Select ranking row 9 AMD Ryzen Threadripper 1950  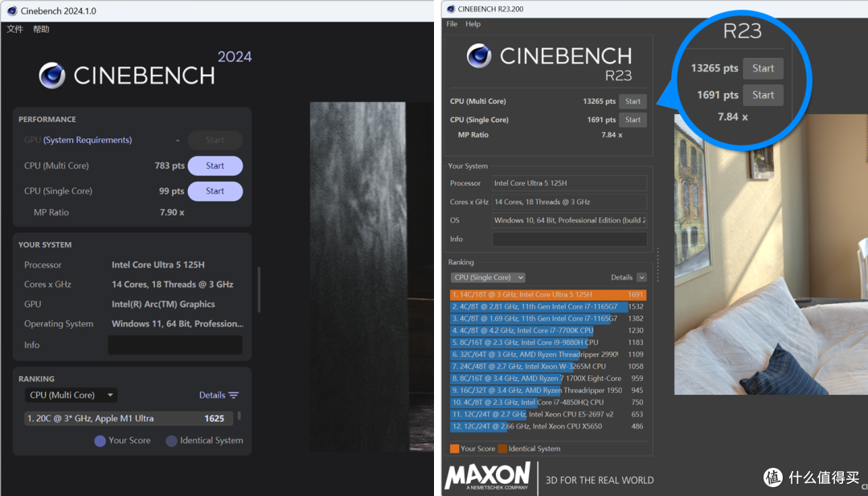[x=548, y=390]
